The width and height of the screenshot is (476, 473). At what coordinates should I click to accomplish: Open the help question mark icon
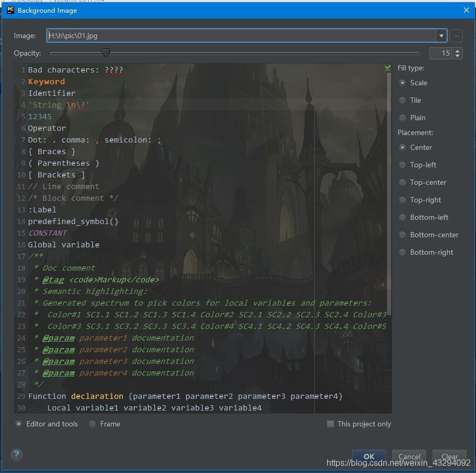[x=16, y=454]
